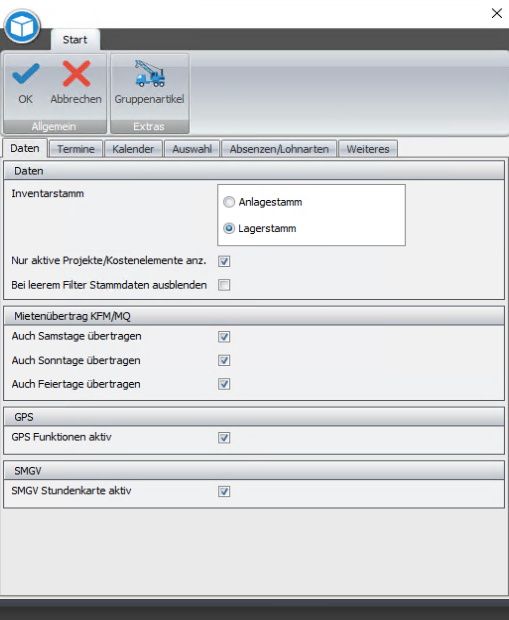Click the red X Abbrechen icon

pos(76,74)
